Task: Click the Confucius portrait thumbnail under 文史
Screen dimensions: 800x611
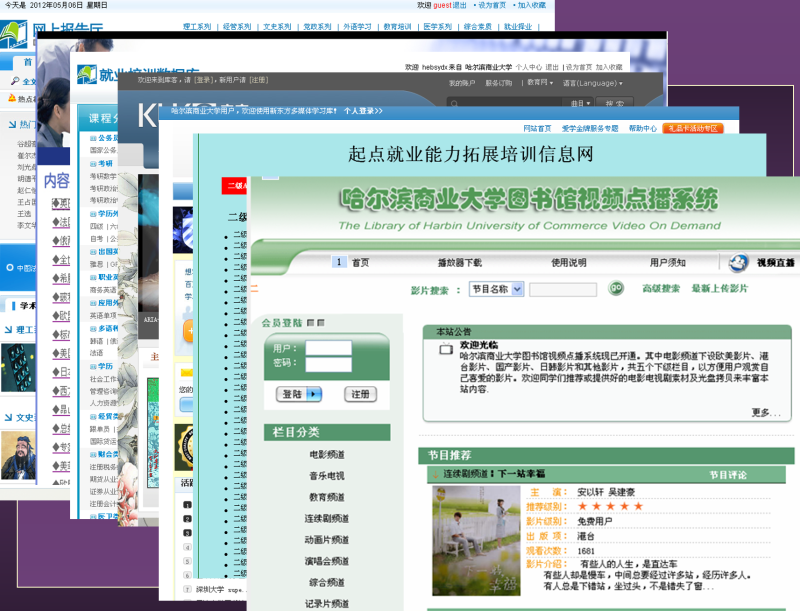Action: click(18, 455)
